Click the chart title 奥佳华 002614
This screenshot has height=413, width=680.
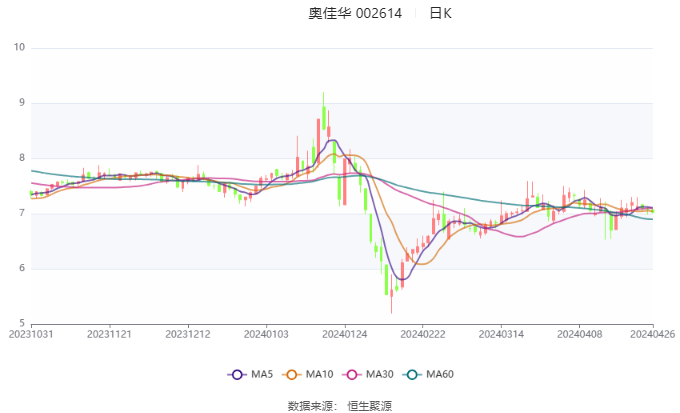point(355,13)
